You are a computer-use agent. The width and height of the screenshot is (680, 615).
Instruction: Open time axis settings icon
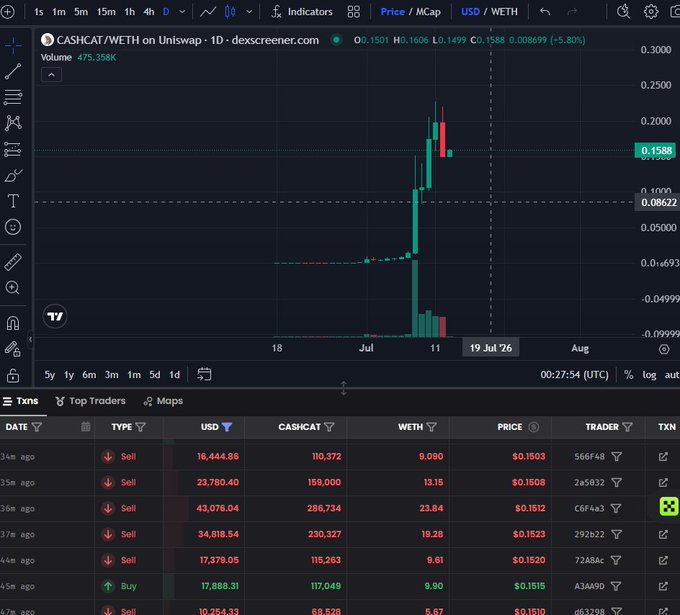pos(664,349)
